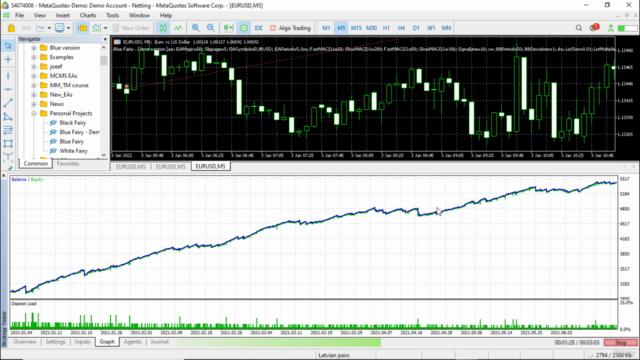640x360 pixels.
Task: Select the rectangle shape tool
Action: click(x=8, y=144)
